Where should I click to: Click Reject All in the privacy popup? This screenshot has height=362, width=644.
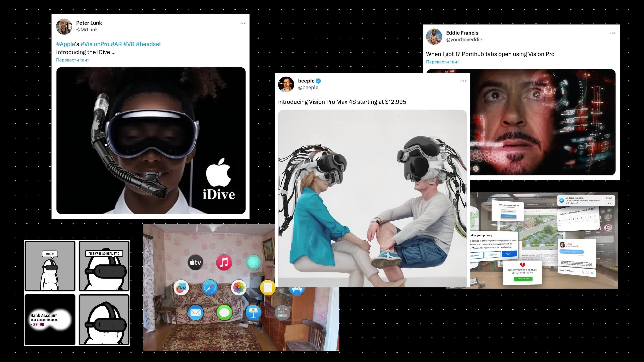point(493,255)
